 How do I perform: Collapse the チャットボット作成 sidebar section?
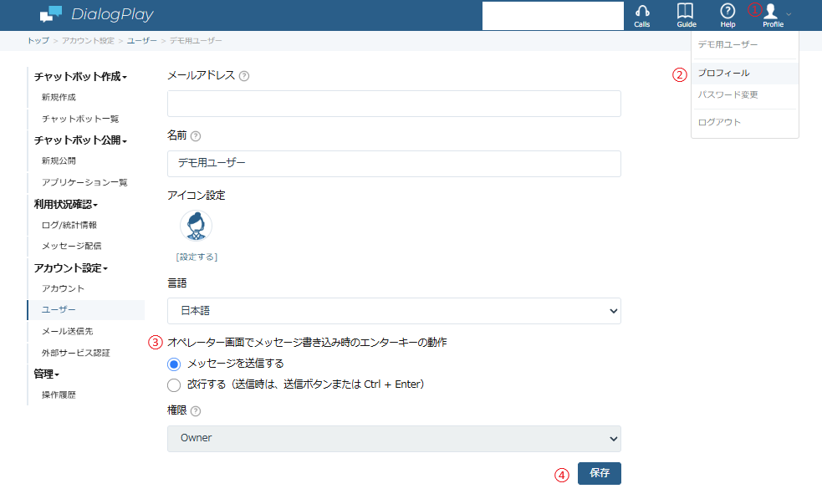(80, 77)
